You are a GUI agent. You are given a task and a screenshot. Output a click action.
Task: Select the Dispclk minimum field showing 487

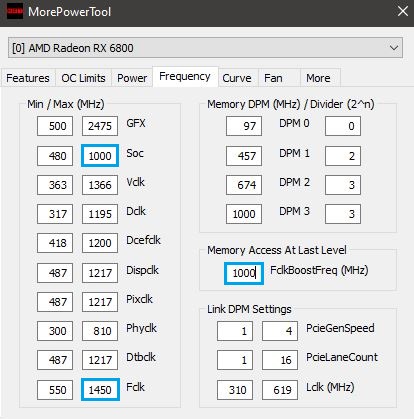click(55, 273)
